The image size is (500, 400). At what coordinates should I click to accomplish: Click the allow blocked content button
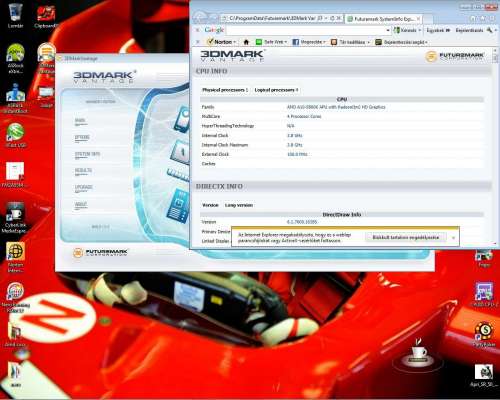pyautogui.click(x=405, y=237)
